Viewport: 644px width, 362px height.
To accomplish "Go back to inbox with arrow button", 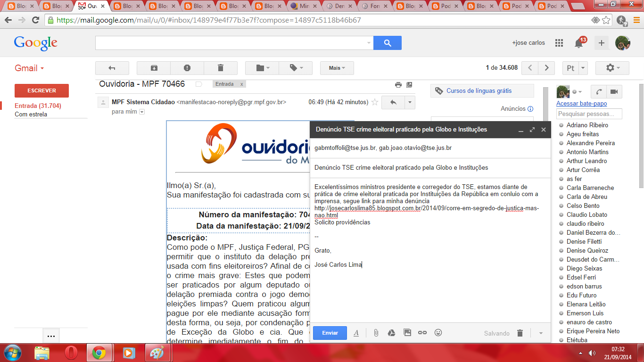I will pos(112,68).
